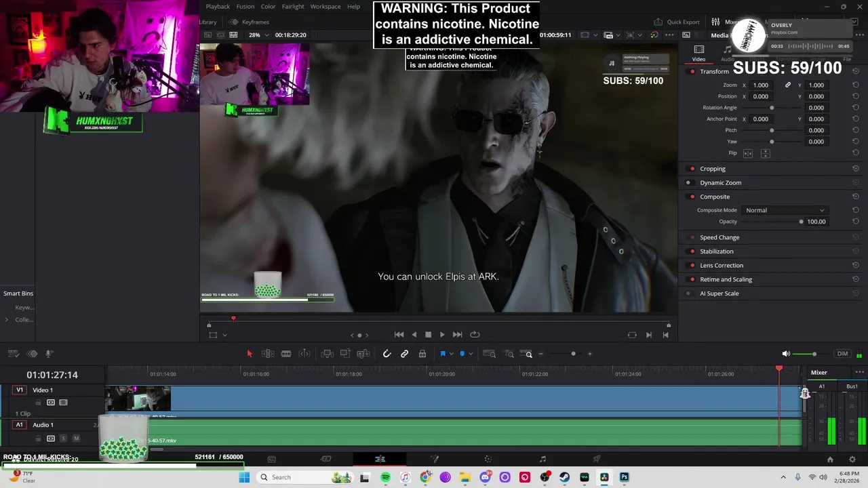Switch to the Deliver page
Image resolution: width=868 pixels, height=488 pixels.
[x=597, y=460]
